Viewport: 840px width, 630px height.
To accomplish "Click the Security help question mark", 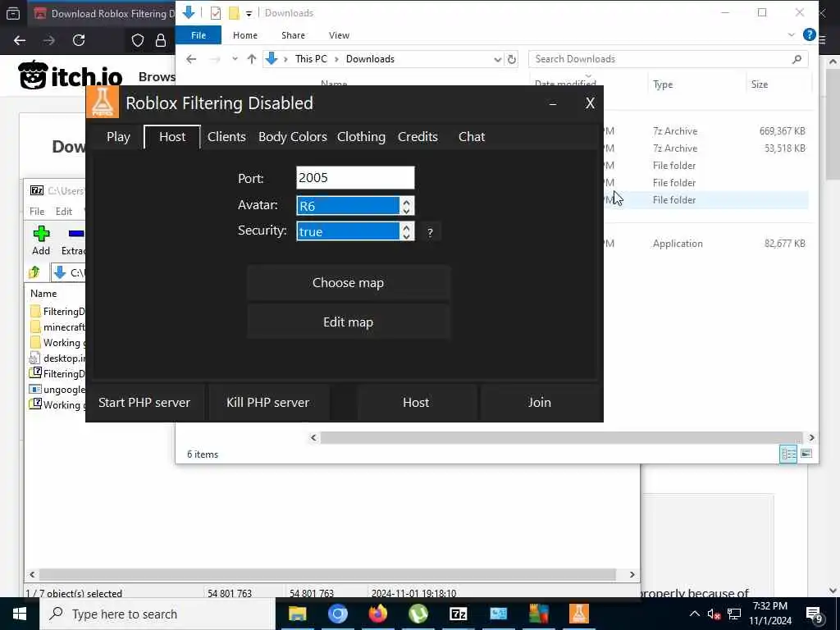I will 430,232.
